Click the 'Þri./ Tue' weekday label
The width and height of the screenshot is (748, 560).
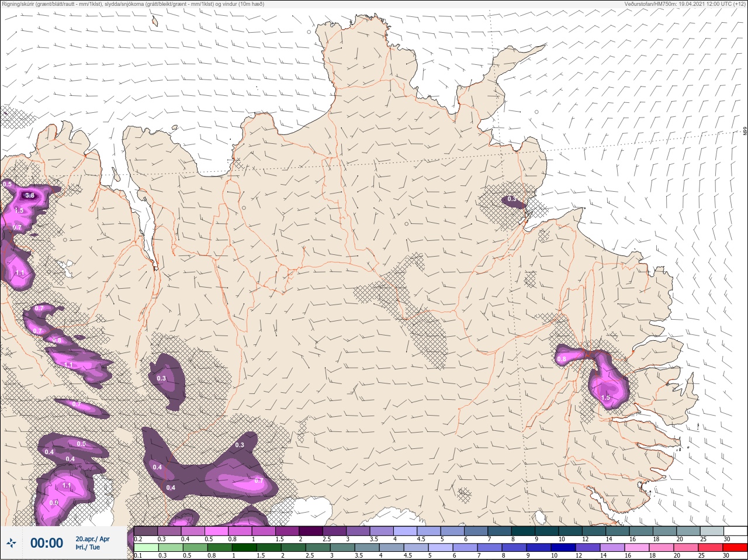click(x=88, y=547)
